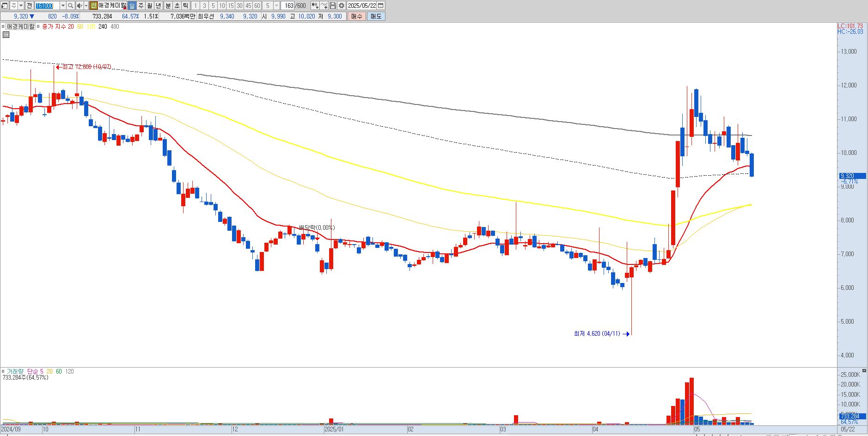Save chart settings with floppy icon
Viewport: 868px width, 436px height.
click(x=333, y=6)
